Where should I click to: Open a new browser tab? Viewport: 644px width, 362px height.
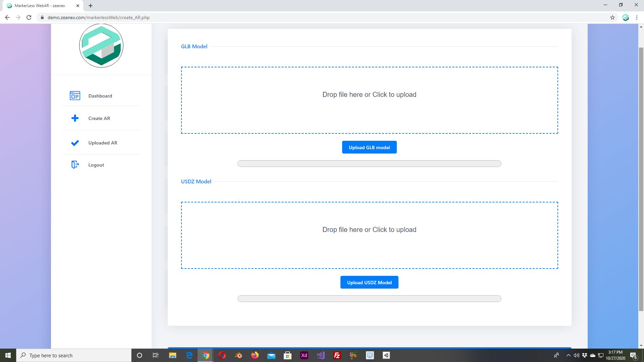(91, 6)
